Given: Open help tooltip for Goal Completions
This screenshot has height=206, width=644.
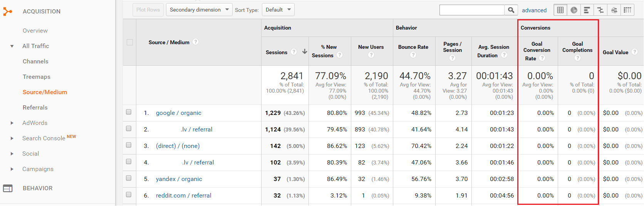Looking at the screenshot, I should click(577, 58).
